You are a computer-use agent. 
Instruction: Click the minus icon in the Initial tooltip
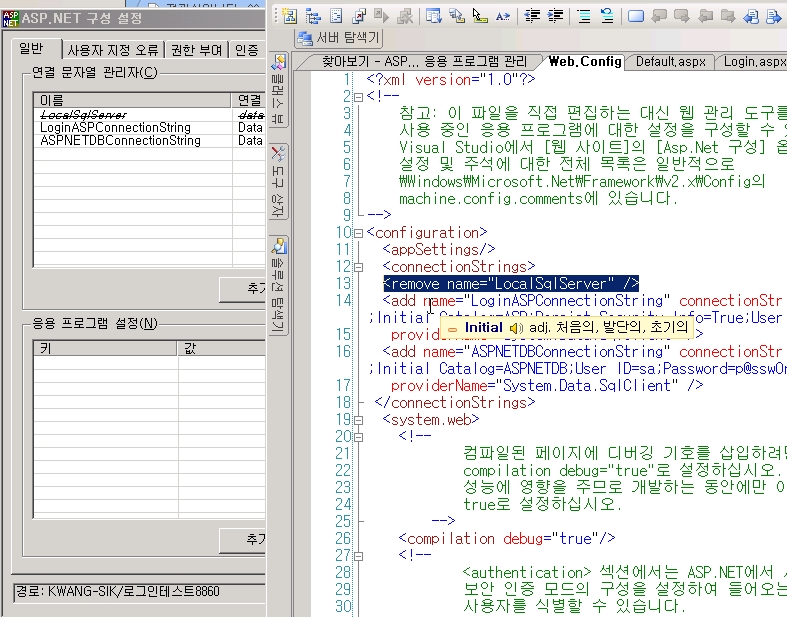pyautogui.click(x=452, y=329)
